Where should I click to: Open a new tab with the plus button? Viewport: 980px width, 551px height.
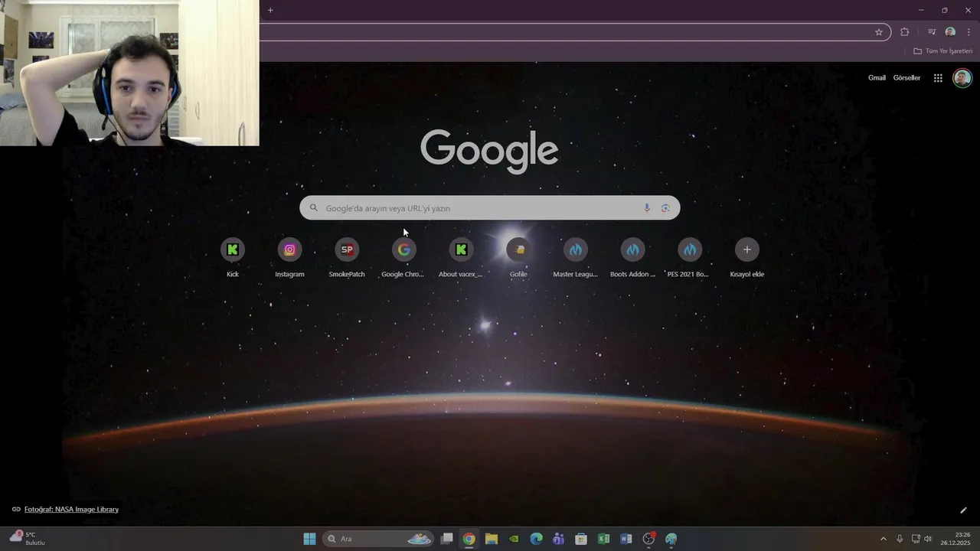270,10
